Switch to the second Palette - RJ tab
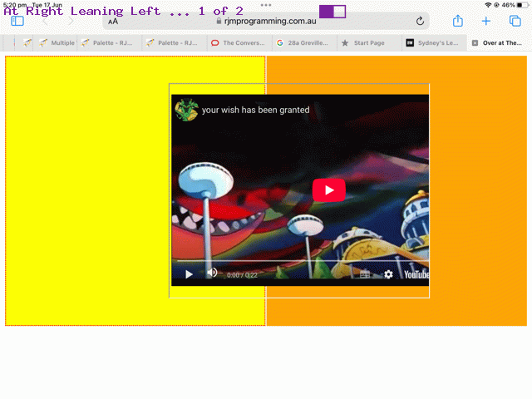 coord(173,42)
